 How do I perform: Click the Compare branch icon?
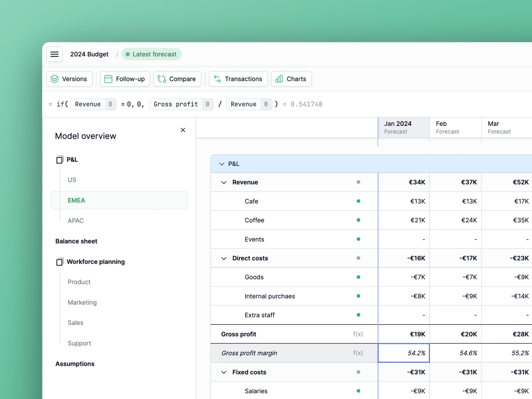[x=162, y=79]
